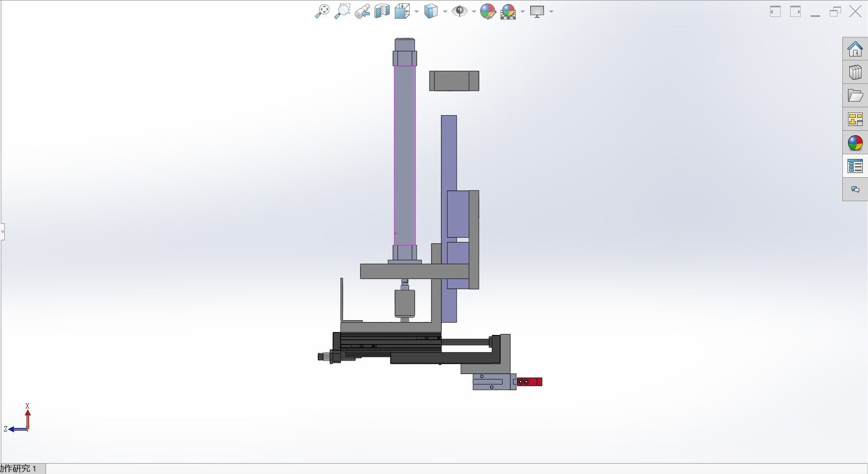Open the View Orientation cube icon
Screen dimensions: 868x474
tap(402, 11)
